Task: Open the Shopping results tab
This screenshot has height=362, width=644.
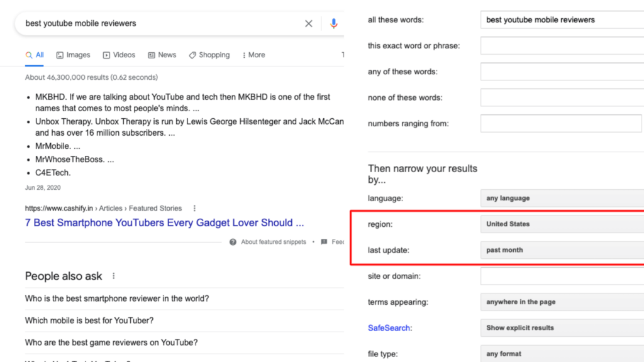Action: (x=209, y=55)
